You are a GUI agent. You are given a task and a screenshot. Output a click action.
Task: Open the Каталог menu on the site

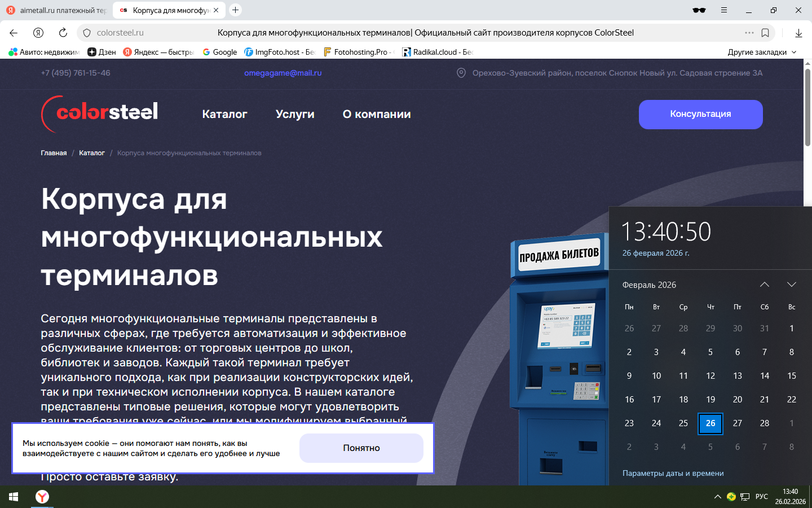pyautogui.click(x=224, y=114)
